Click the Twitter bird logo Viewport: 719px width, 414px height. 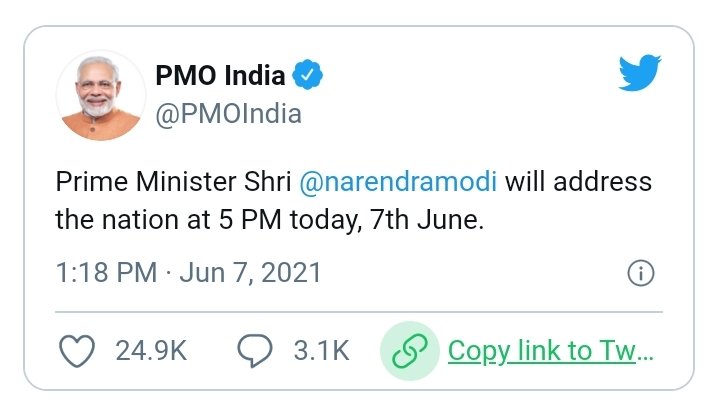point(640,75)
